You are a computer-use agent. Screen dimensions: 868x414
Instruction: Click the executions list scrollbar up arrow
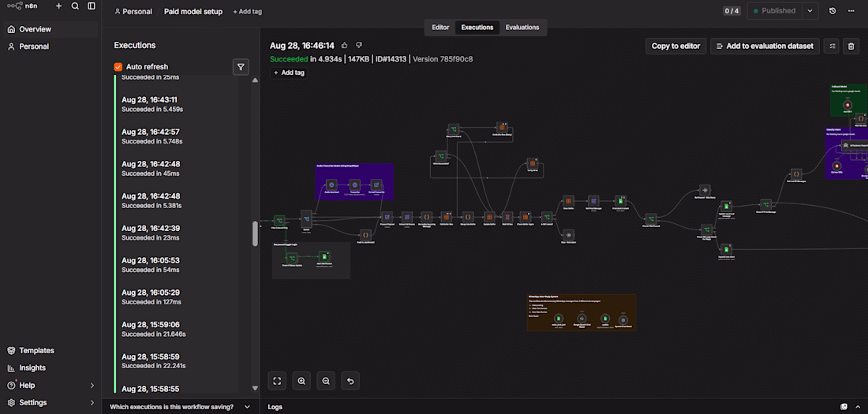[255, 80]
